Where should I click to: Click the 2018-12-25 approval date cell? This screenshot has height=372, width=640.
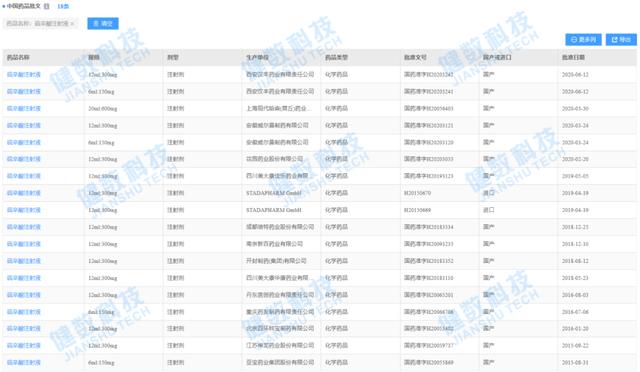[575, 227]
